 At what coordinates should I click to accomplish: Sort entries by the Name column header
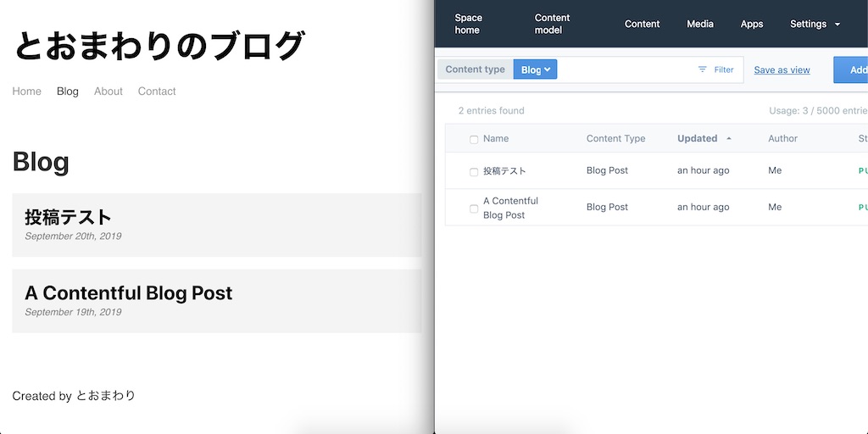[495, 138]
